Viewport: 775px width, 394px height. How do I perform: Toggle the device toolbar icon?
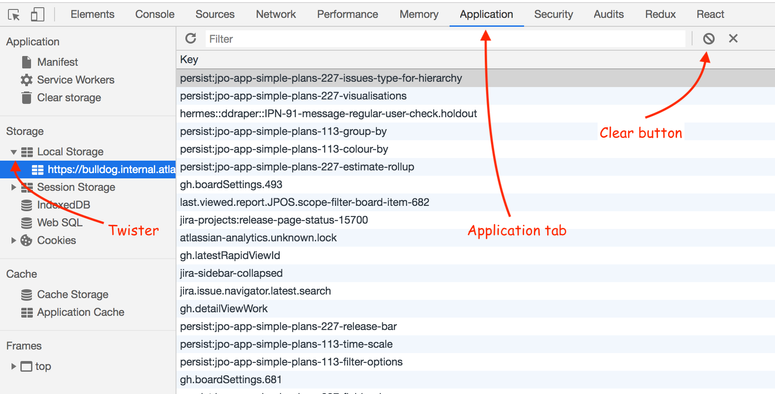pyautogui.click(x=37, y=14)
